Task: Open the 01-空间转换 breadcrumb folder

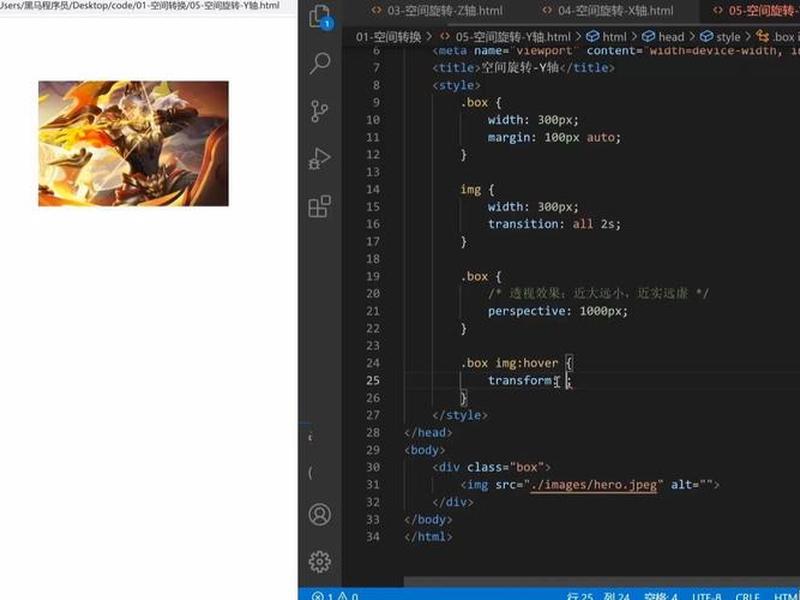Action: point(389,37)
